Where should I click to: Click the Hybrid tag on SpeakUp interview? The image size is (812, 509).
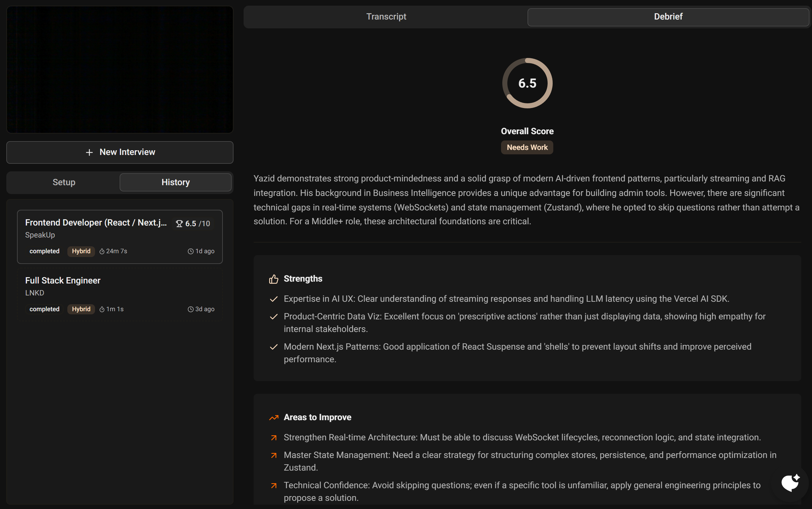click(81, 251)
